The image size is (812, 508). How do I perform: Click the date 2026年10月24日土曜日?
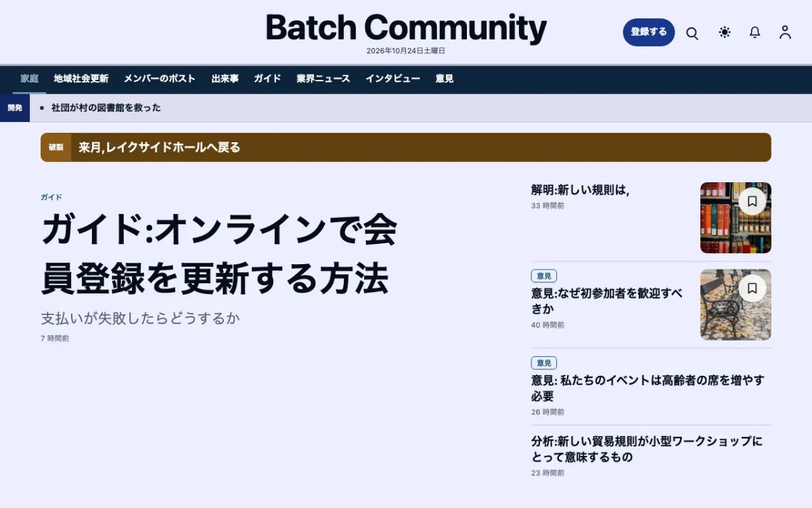click(406, 51)
